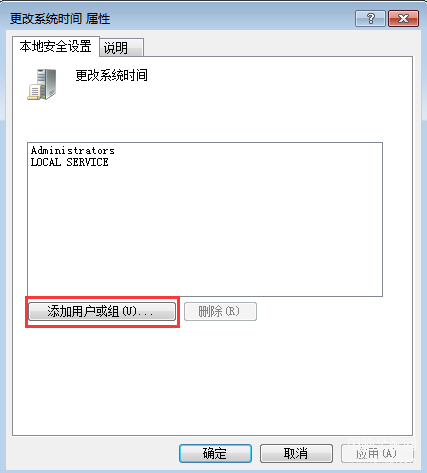
Task: Open 添加用户或组(U)... dialog
Action: (102, 312)
